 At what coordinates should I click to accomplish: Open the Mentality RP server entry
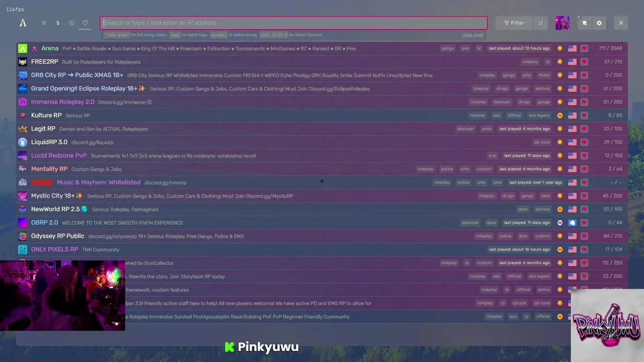coord(322,169)
